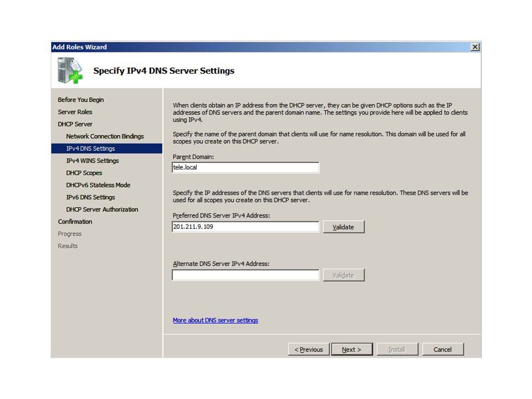Open Network Connection Bindings page
This screenshot has height=399, width=532.
[x=105, y=136]
